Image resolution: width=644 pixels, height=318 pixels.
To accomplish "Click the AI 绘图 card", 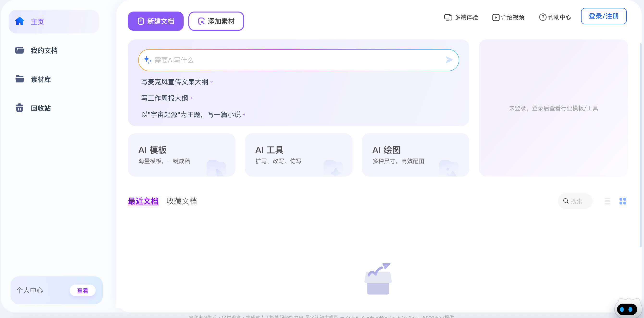I will point(415,155).
